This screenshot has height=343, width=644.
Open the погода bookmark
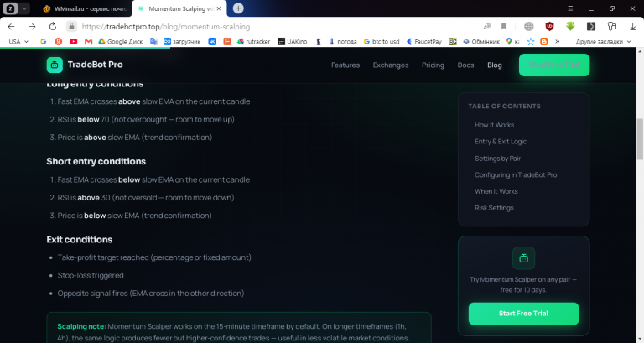point(343,41)
